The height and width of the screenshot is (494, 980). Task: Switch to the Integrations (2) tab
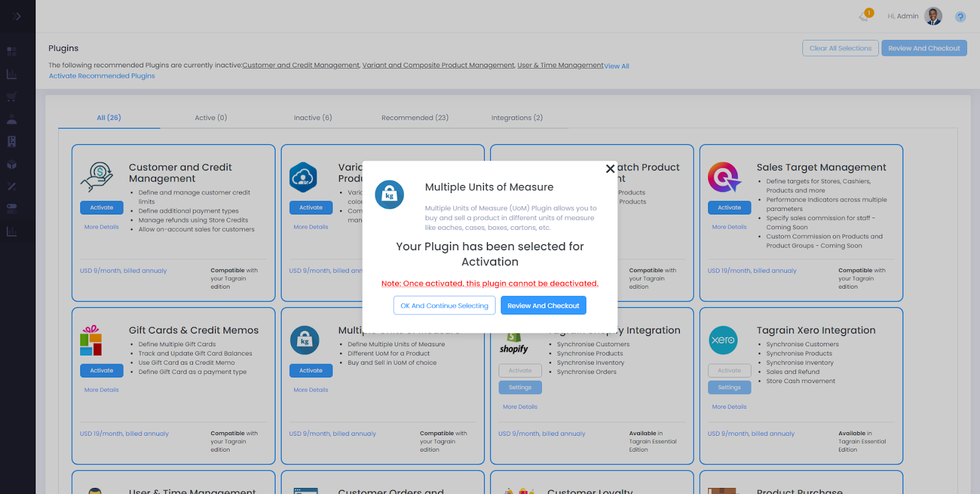pyautogui.click(x=517, y=118)
